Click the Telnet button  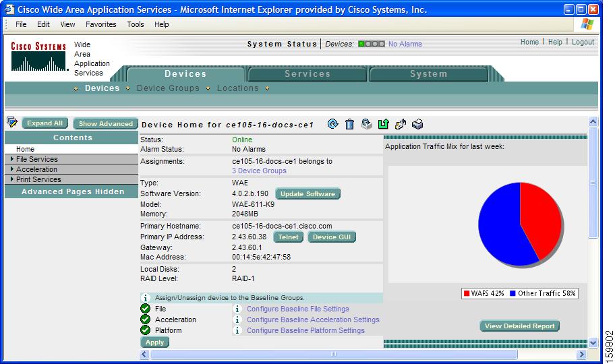[x=289, y=237]
